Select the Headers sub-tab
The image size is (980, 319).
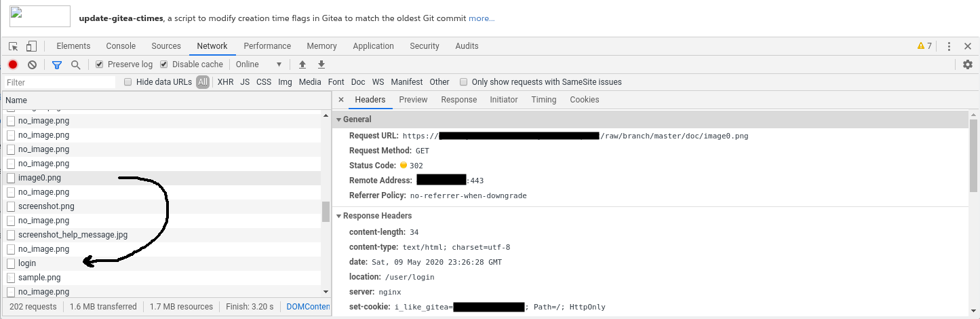pos(370,100)
